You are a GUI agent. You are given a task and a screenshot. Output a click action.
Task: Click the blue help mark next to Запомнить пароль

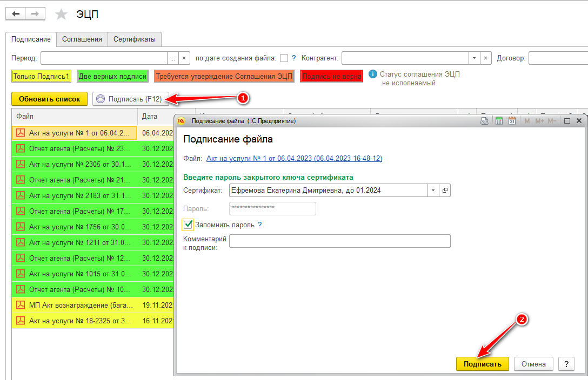pyautogui.click(x=260, y=225)
